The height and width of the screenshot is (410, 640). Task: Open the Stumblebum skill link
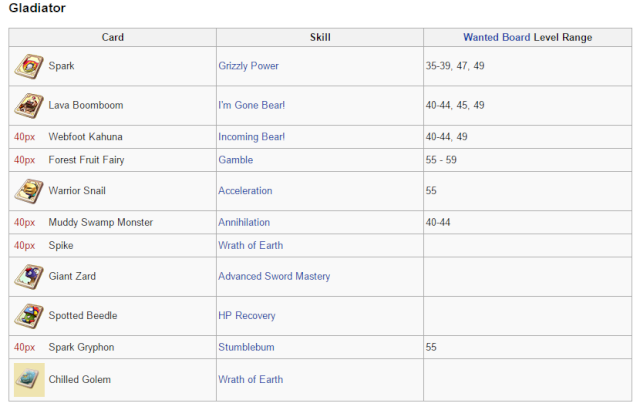click(x=246, y=347)
